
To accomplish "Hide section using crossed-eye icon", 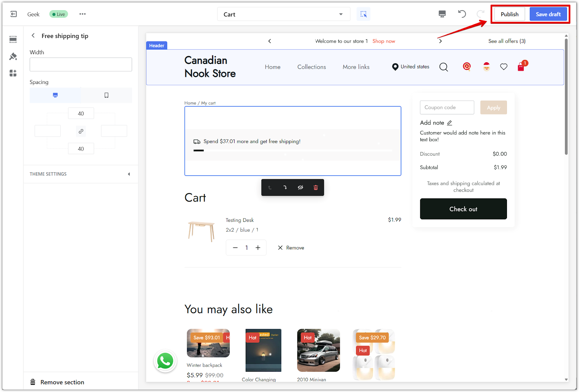I will (x=300, y=187).
